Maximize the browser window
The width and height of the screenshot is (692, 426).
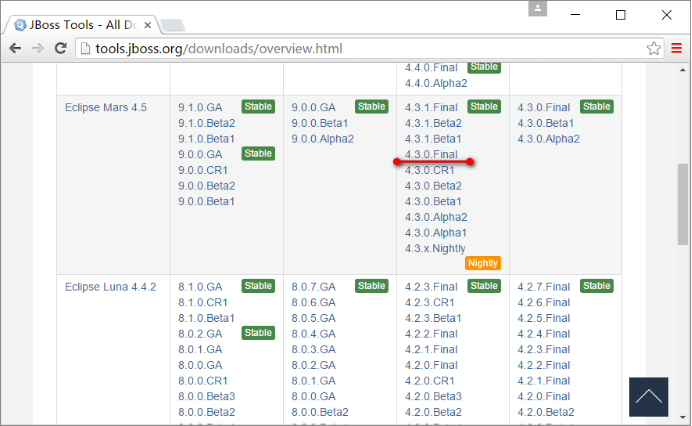621,15
